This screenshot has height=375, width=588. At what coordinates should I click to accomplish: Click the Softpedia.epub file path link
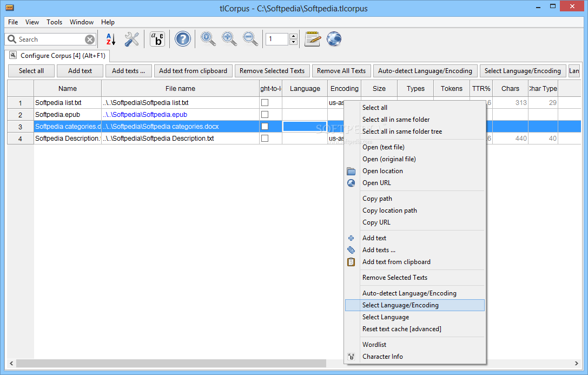(145, 114)
